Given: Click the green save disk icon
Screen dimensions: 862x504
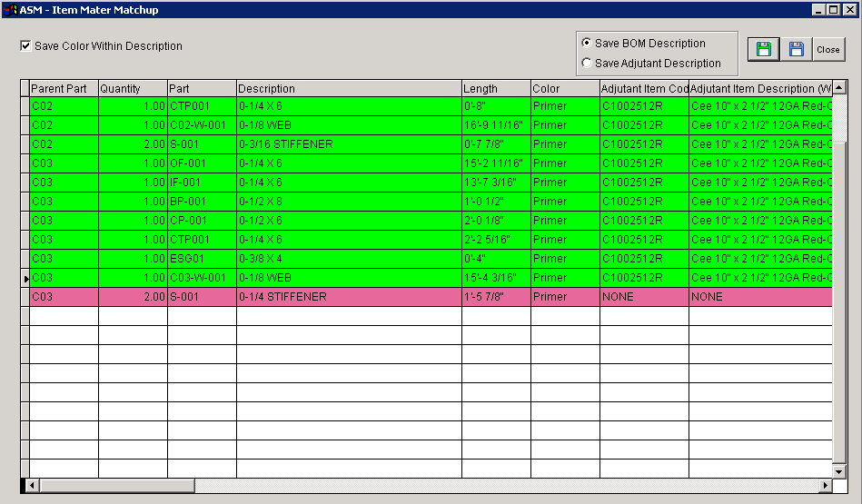Looking at the screenshot, I should (764, 49).
